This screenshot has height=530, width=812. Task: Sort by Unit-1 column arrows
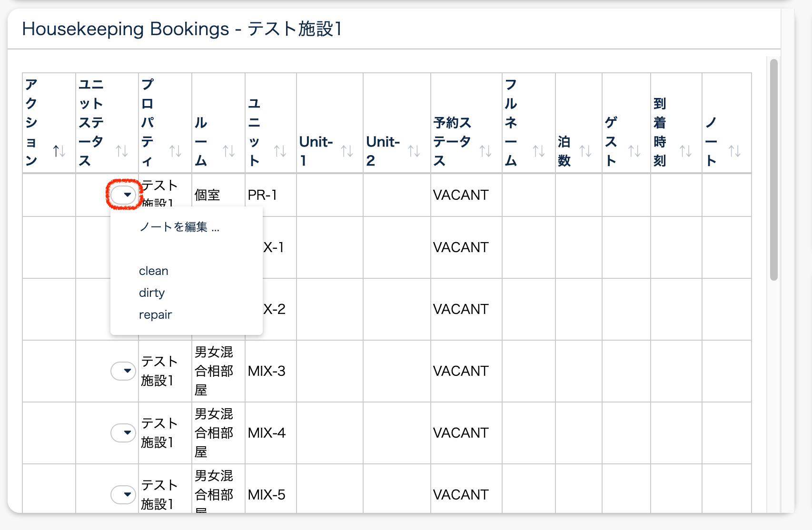point(347,151)
